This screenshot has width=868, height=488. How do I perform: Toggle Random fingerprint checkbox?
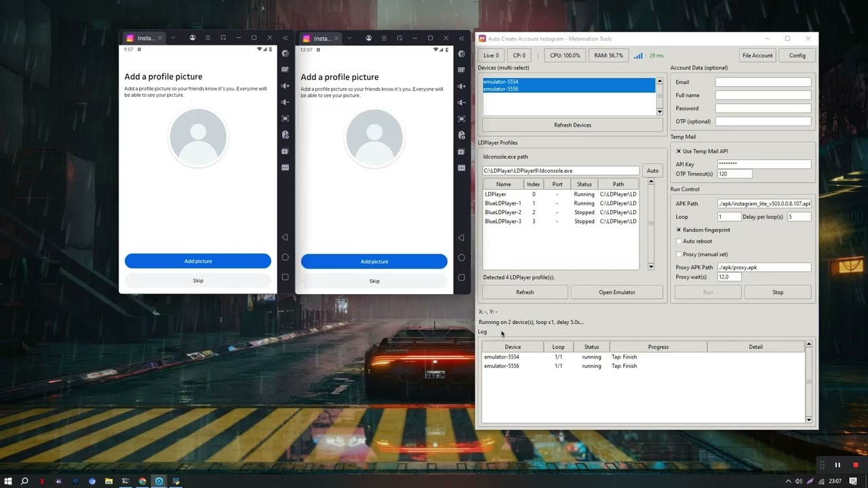[x=678, y=230]
